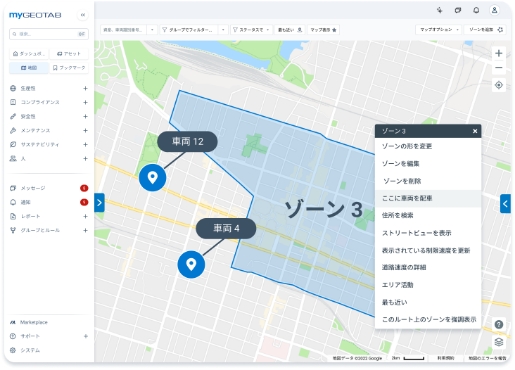515x370 pixels.
Task: Expand the サステナビリティ section with plus
Action: [x=85, y=144]
